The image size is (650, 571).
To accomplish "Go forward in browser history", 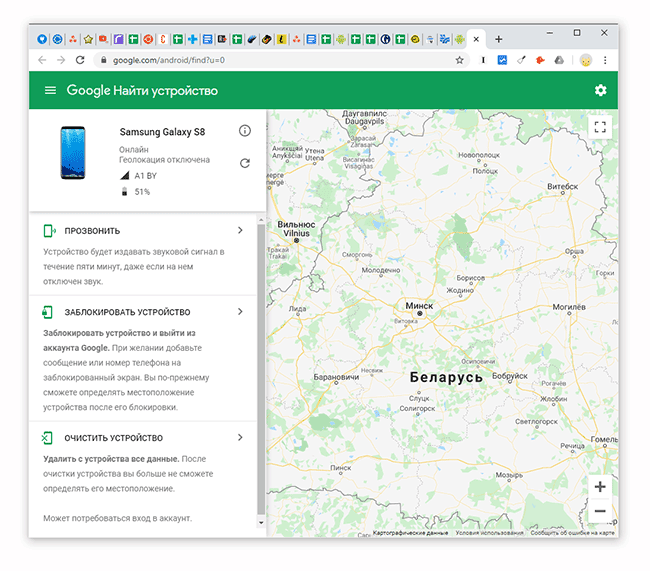I will pyautogui.click(x=61, y=60).
